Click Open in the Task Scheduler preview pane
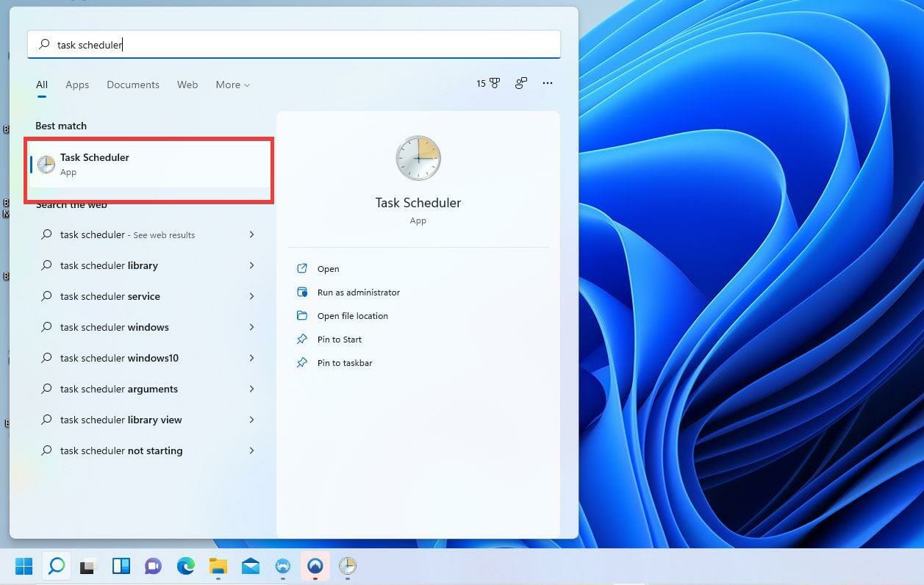 tap(328, 269)
